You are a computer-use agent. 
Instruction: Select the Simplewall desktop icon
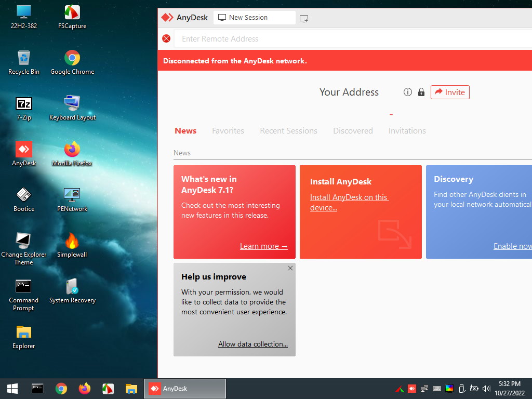[x=72, y=245]
